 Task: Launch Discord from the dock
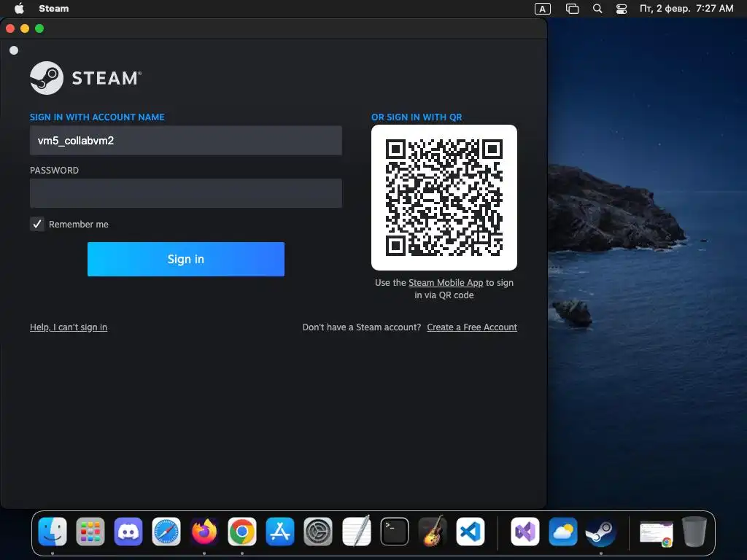click(128, 532)
